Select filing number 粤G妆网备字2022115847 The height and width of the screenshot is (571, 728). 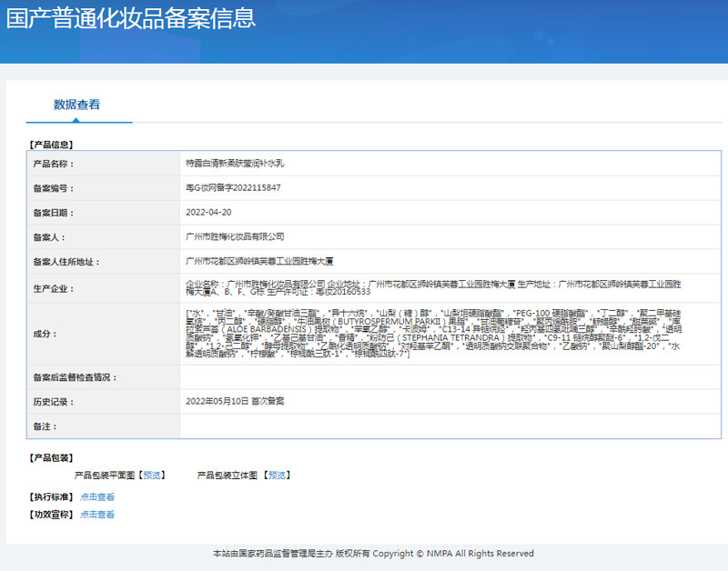(x=233, y=188)
